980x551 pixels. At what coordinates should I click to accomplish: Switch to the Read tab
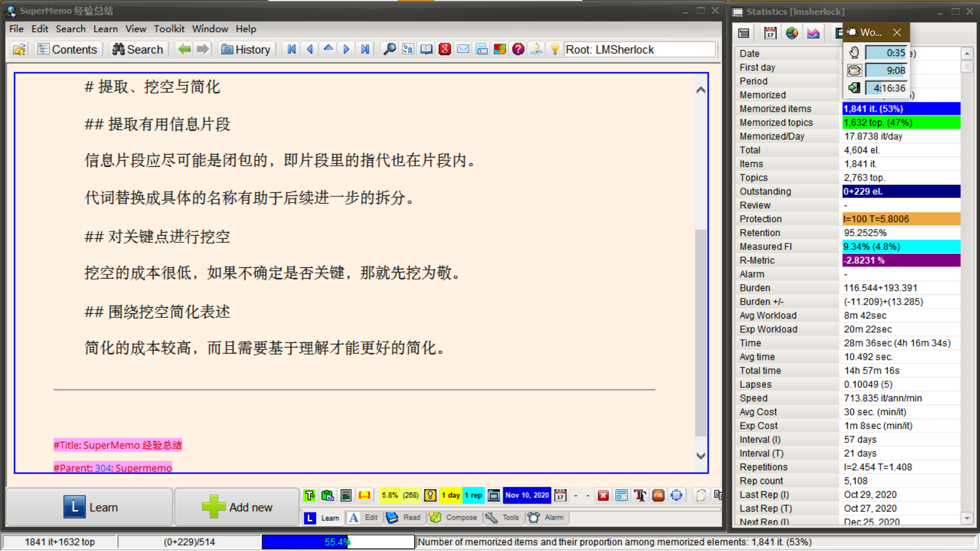404,517
